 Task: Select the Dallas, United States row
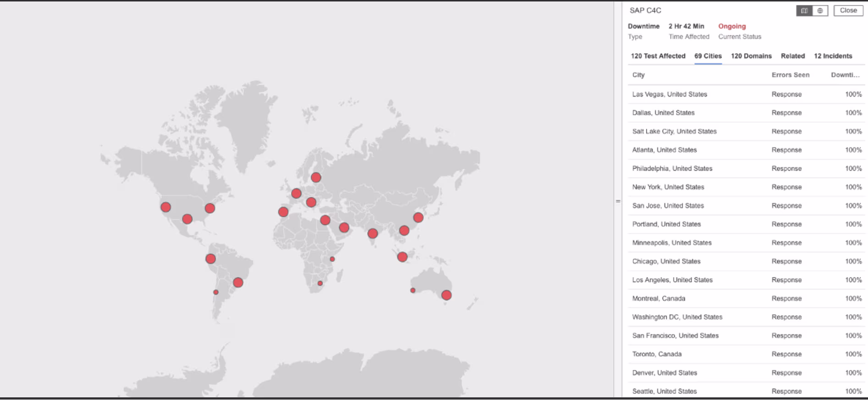point(746,113)
